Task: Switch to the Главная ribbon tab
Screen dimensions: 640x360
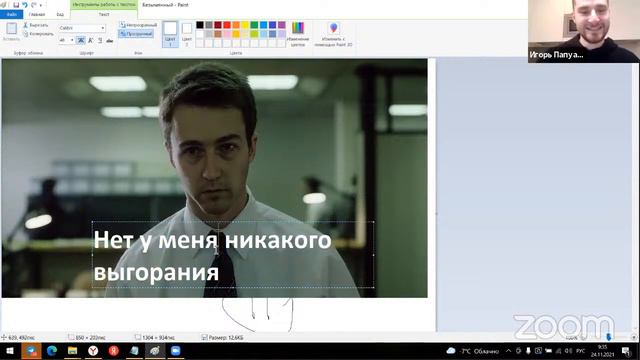Action: [37, 14]
